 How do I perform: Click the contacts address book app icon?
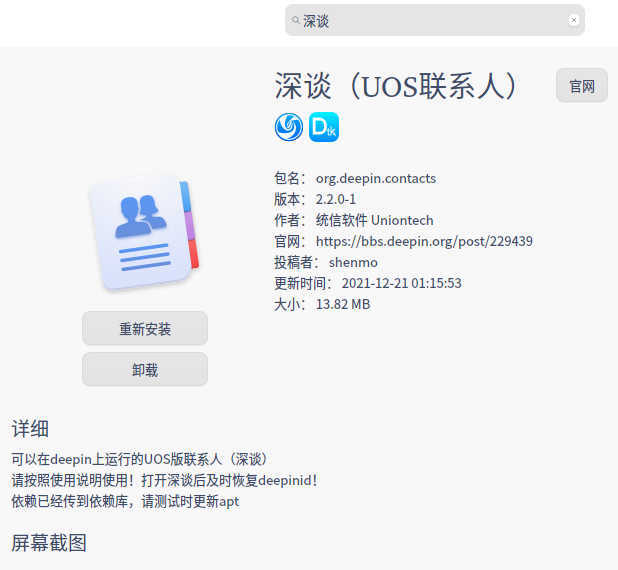click(x=145, y=232)
